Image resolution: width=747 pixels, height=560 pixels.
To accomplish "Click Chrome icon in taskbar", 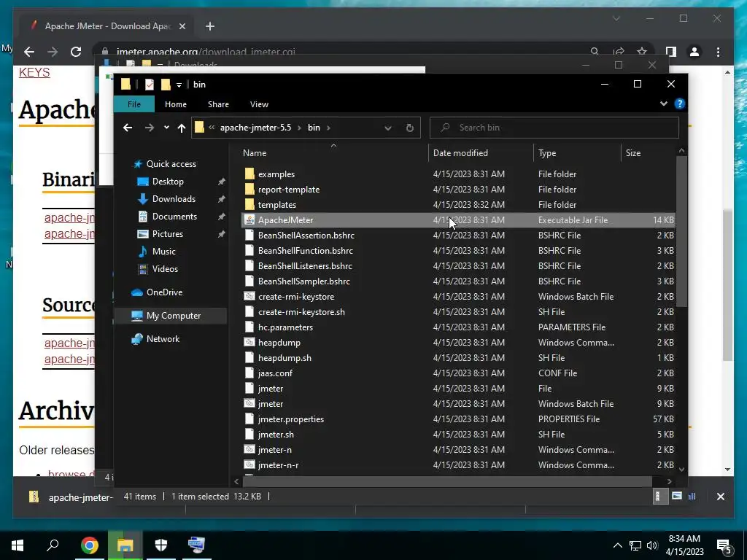I will [x=89, y=545].
